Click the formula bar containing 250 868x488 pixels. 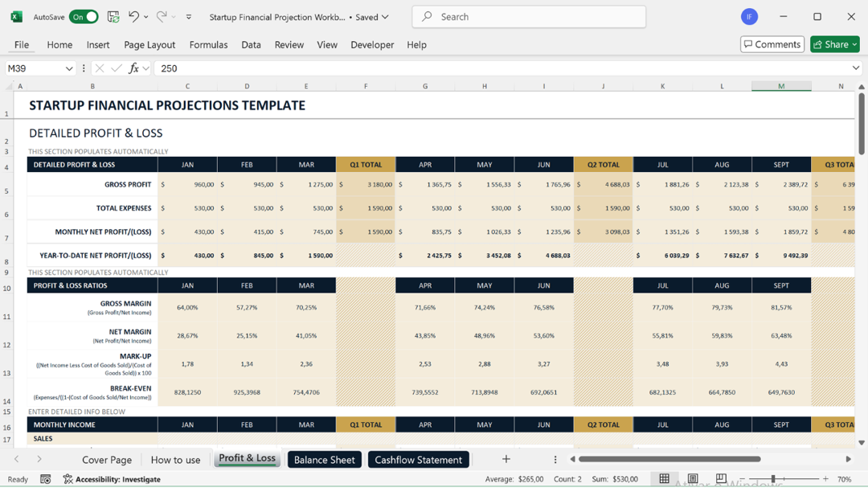point(501,68)
